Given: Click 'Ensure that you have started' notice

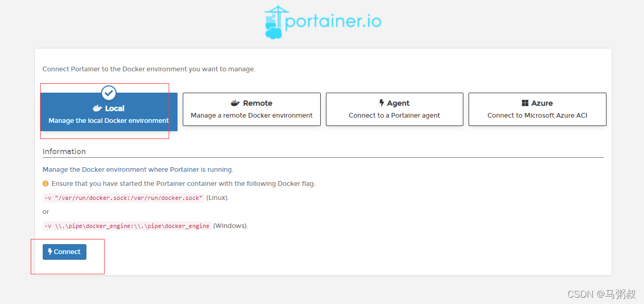Looking at the screenshot, I should tap(184, 184).
